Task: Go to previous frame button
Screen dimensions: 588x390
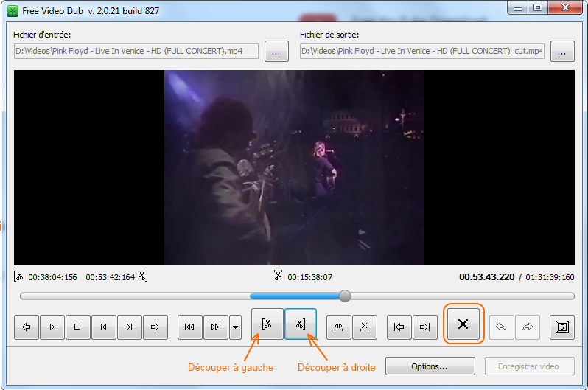Action: tap(103, 327)
